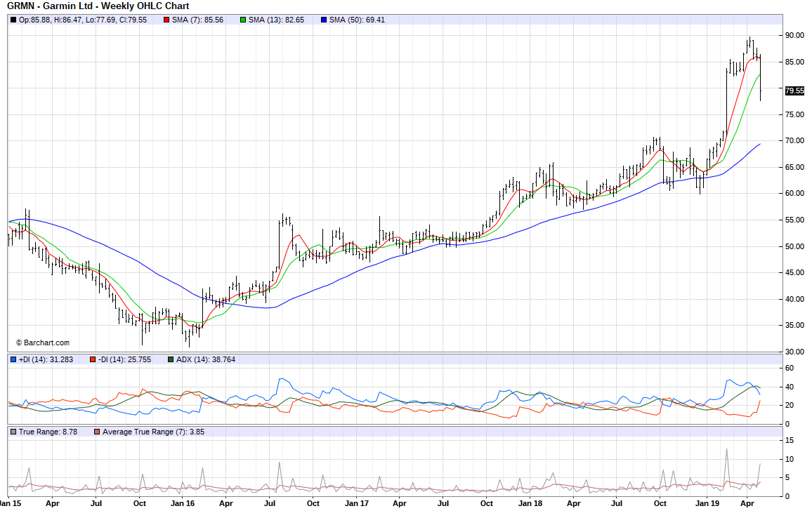Image resolution: width=812 pixels, height=525 pixels.
Task: Click the 20 label on the DI/ADX axis
Action: [790, 406]
